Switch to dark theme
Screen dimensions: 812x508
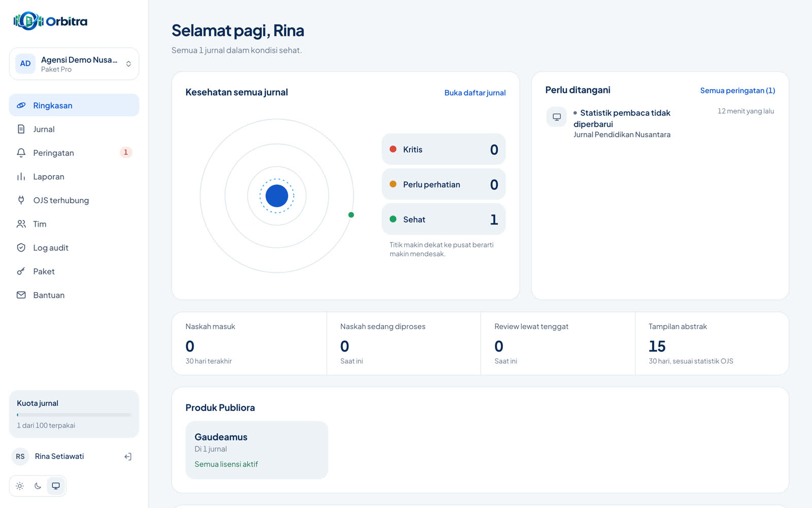pos(38,486)
